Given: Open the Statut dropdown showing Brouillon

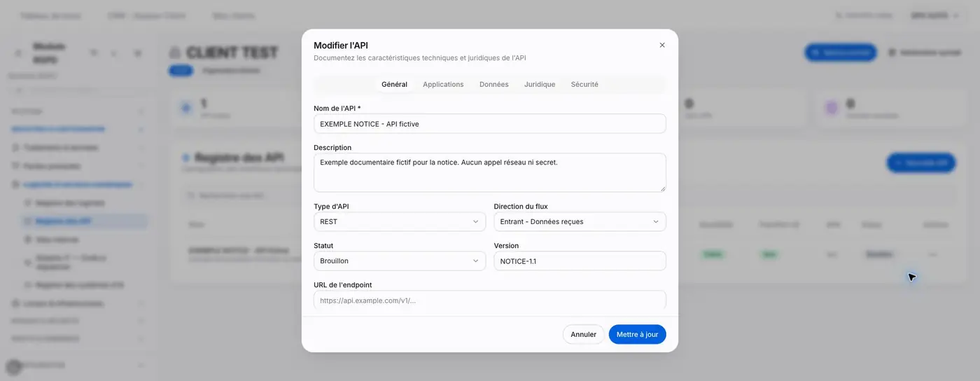Looking at the screenshot, I should coord(400,261).
